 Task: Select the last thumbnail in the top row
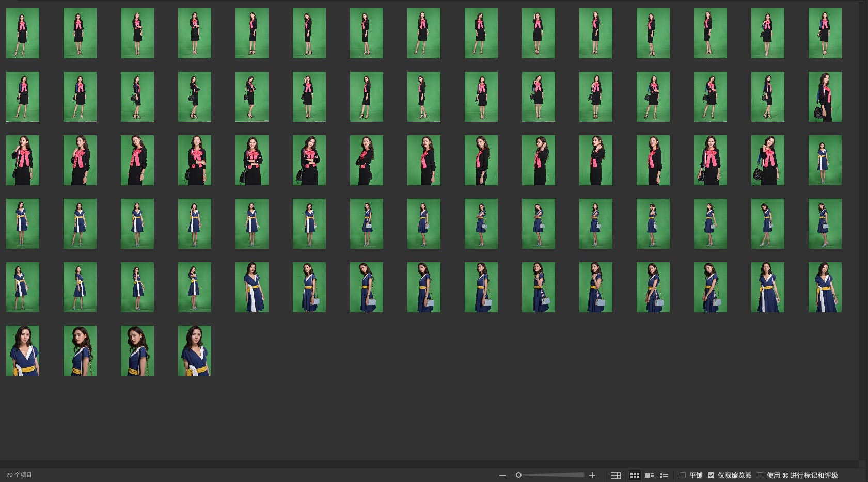coord(825,33)
